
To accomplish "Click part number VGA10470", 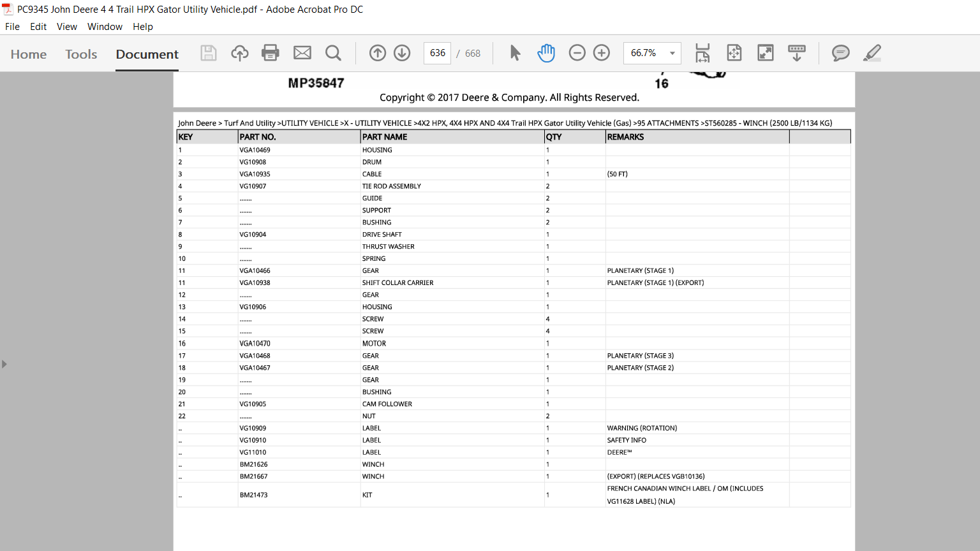I will tap(255, 343).
